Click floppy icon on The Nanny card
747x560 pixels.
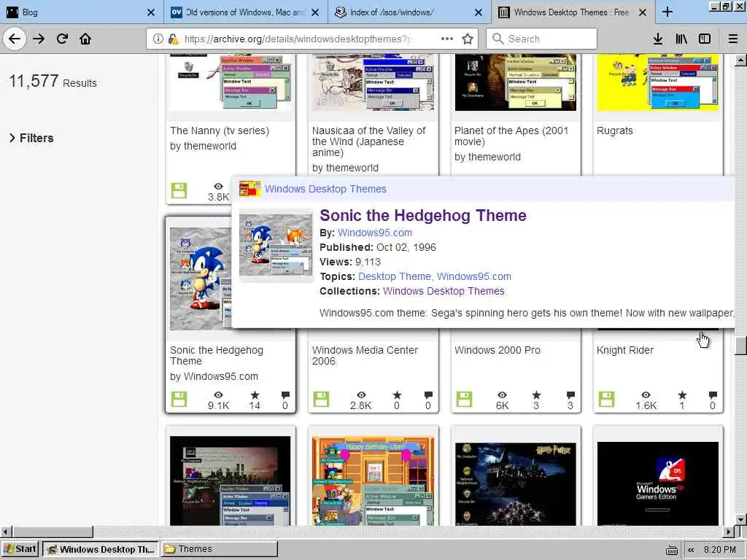point(179,191)
